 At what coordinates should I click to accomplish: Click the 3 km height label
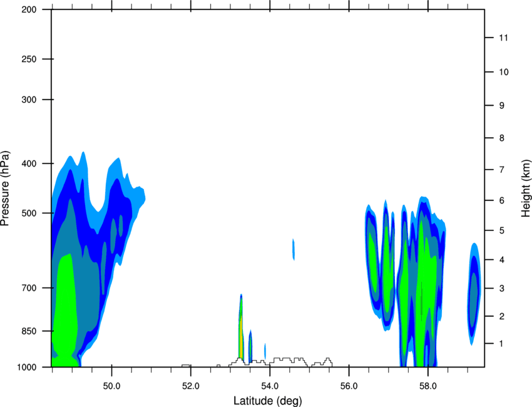[502, 289]
